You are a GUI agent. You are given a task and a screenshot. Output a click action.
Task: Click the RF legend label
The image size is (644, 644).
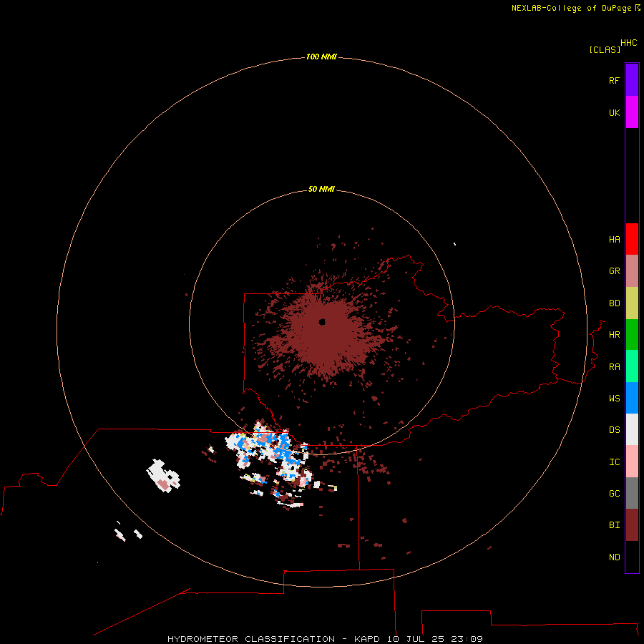[615, 80]
